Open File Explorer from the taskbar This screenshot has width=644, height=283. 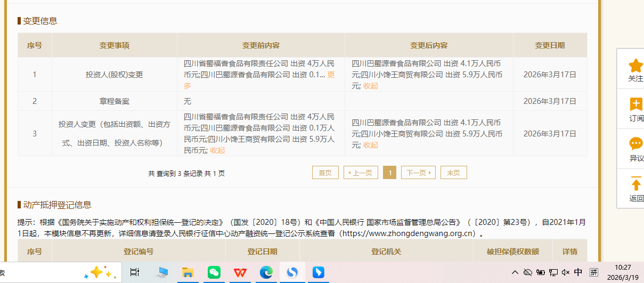(188, 272)
